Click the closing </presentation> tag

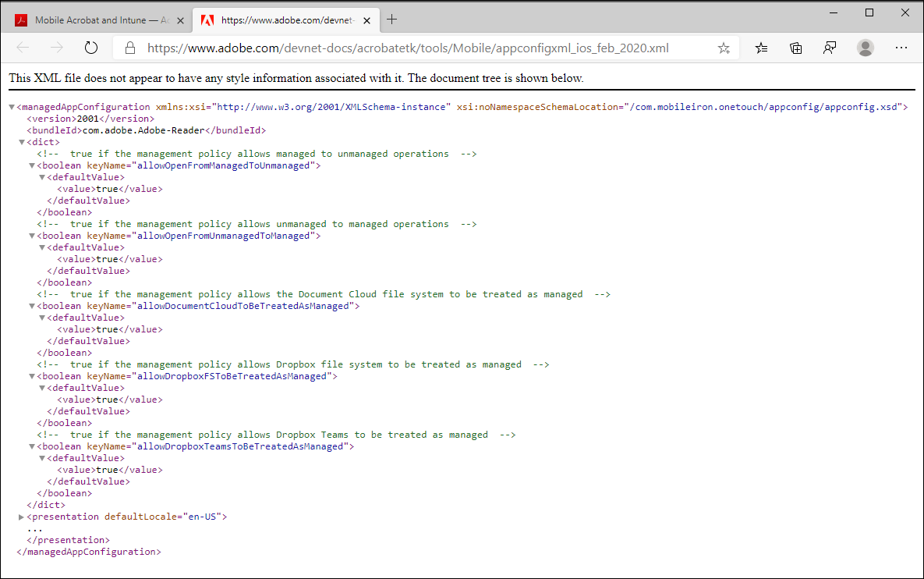pyautogui.click(x=69, y=540)
